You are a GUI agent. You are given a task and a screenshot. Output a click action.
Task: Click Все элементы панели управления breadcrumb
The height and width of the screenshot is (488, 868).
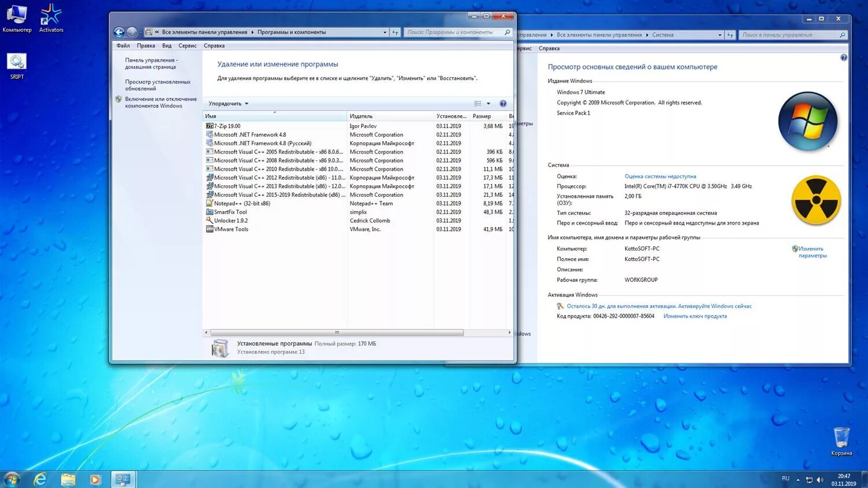pos(204,32)
